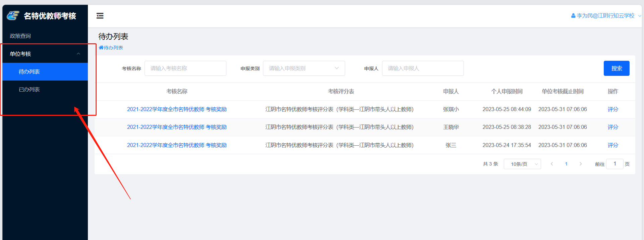
Task: Open 张三's 考核奖励 record link
Action: [177, 145]
